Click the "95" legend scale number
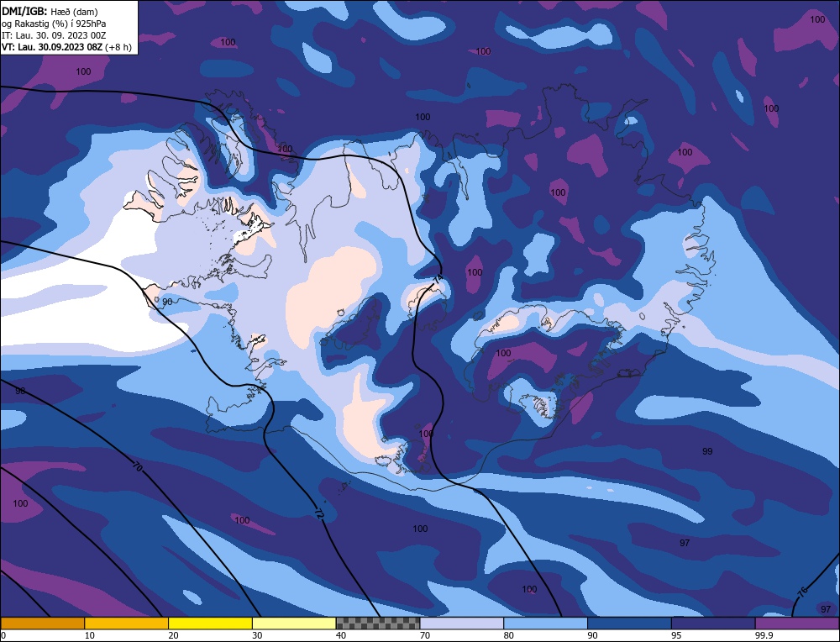Image resolution: width=840 pixels, height=642 pixels. coord(676,635)
